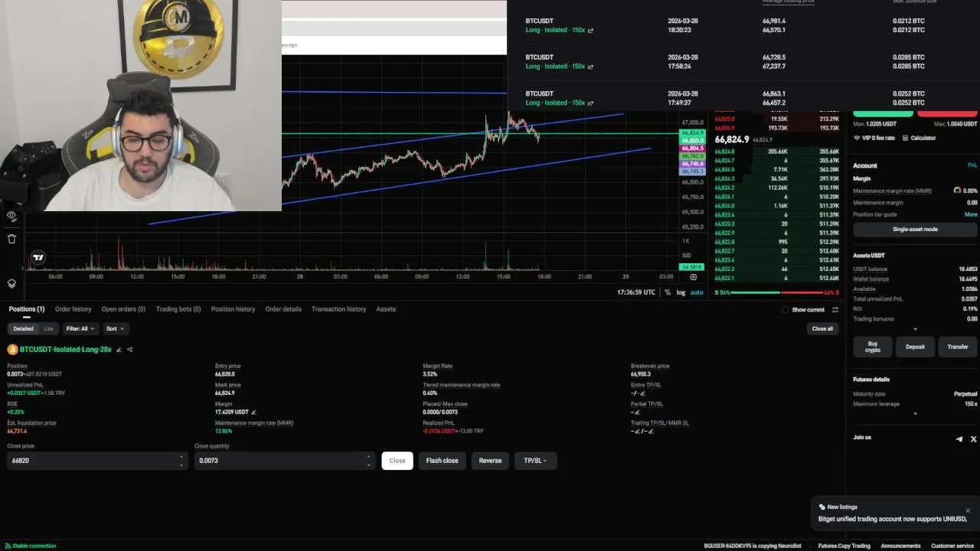This screenshot has width=980, height=551.
Task: Click the buy/sell ratio bar
Action: click(776, 292)
